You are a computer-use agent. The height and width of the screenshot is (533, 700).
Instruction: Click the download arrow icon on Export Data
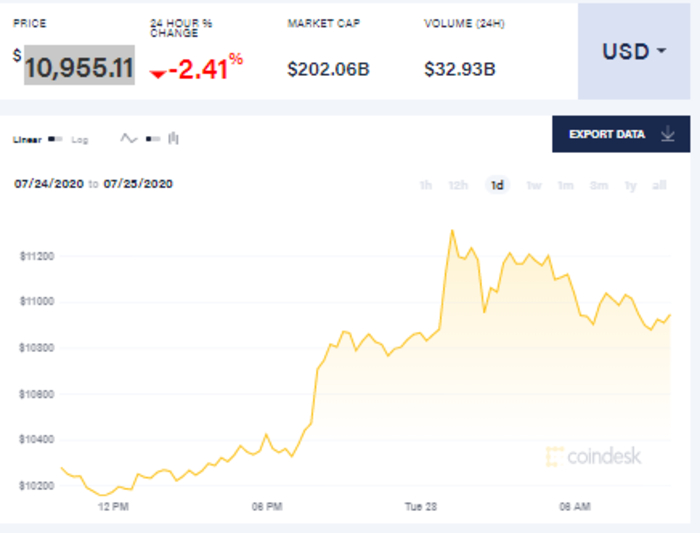668,134
